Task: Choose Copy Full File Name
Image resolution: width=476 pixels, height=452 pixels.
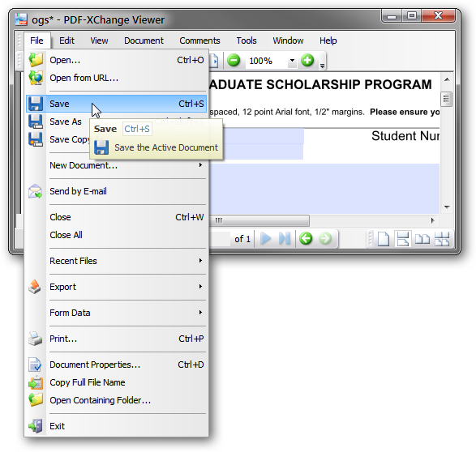Action: click(116, 382)
